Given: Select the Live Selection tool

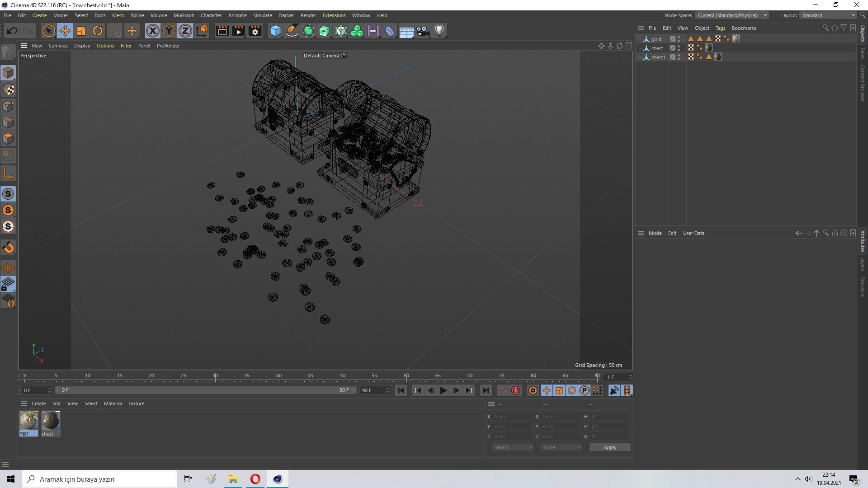Looking at the screenshot, I should pos(48,31).
